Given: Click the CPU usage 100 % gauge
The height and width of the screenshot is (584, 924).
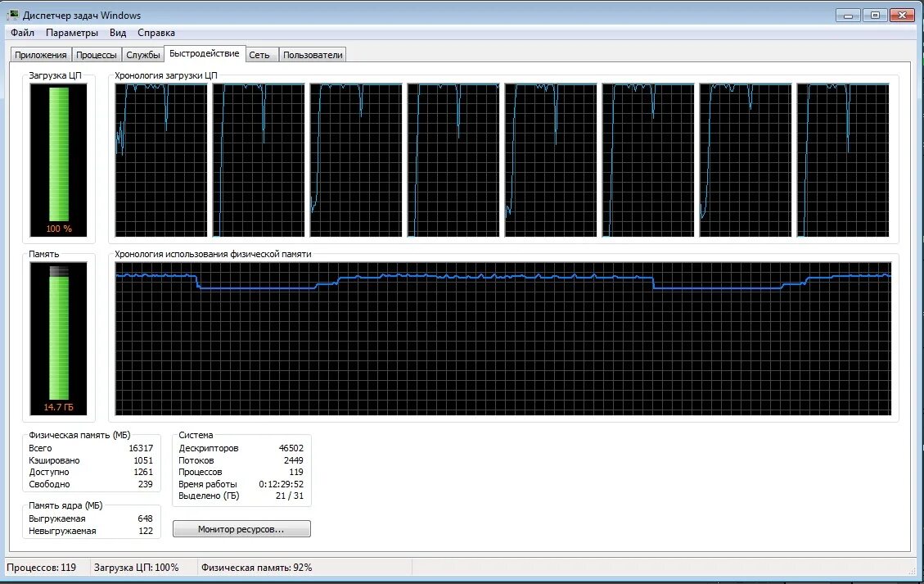Looking at the screenshot, I should [58, 160].
